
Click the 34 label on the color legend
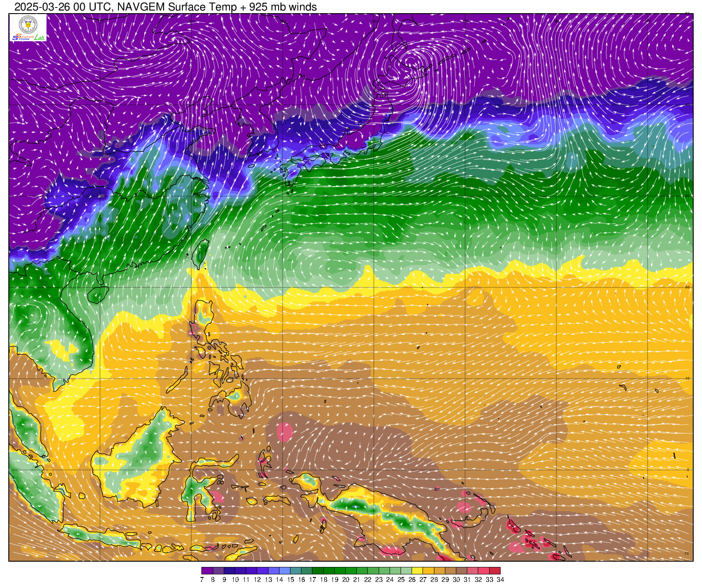(500, 580)
